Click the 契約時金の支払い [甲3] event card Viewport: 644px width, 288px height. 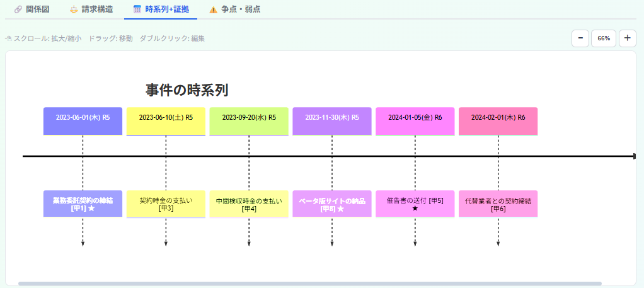point(166,204)
